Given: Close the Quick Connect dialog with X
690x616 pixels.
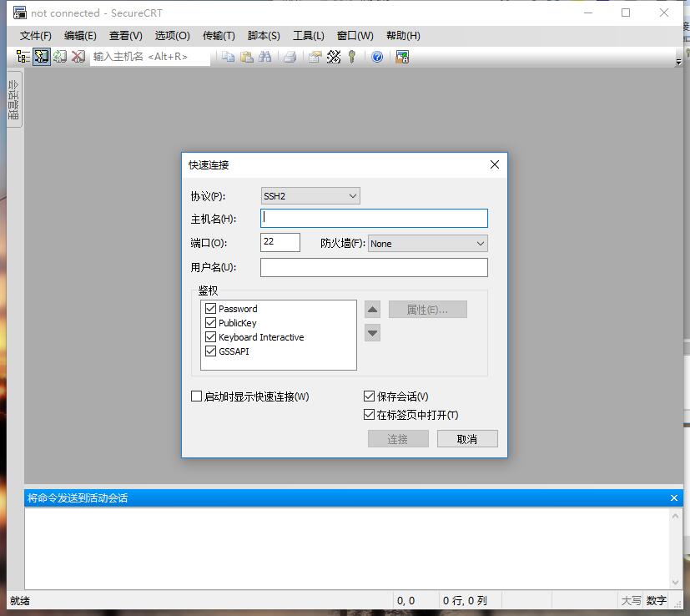Looking at the screenshot, I should coord(495,164).
